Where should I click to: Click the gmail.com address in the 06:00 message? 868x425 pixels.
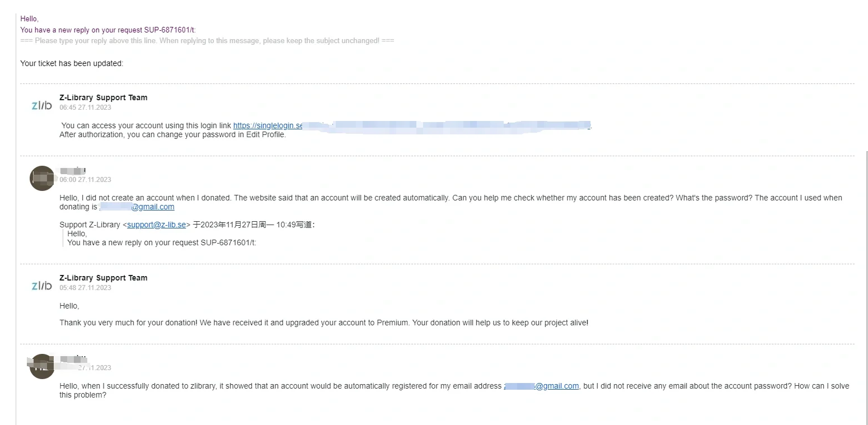[x=137, y=207]
